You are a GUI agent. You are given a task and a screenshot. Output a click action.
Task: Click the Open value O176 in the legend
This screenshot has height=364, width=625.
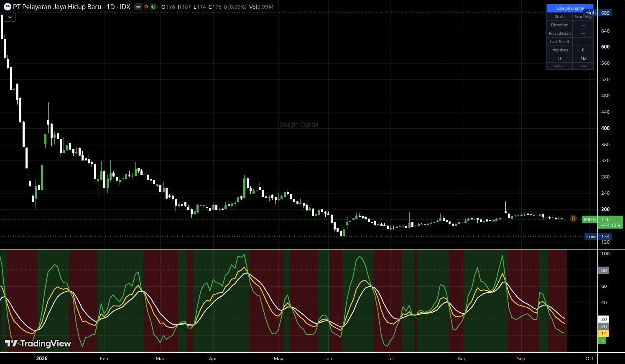(x=168, y=7)
